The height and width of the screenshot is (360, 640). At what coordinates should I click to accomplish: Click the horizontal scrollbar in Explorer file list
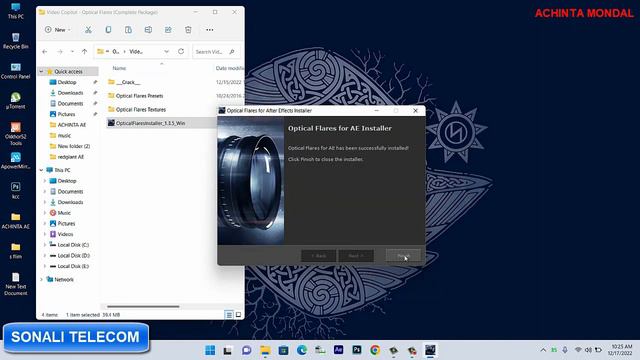point(143,306)
